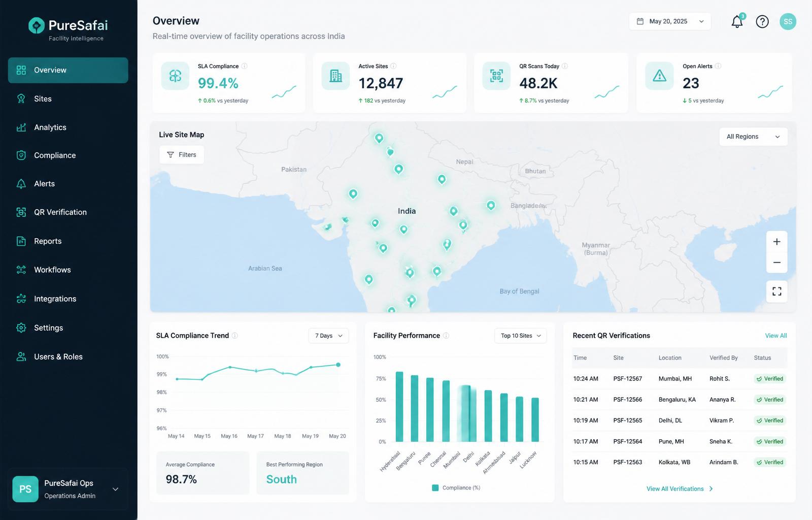This screenshot has width=812, height=520.
Task: Click the SLA Compliance card icon
Action: [175, 76]
